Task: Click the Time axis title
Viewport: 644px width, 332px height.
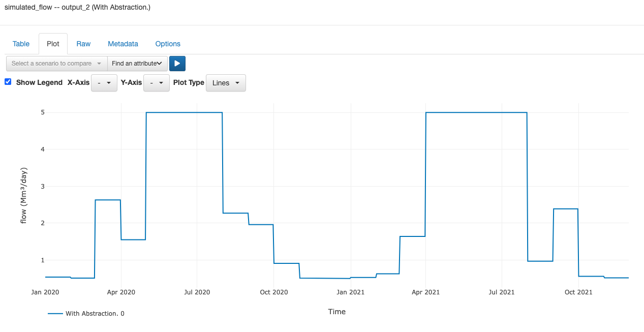Action: [337, 312]
